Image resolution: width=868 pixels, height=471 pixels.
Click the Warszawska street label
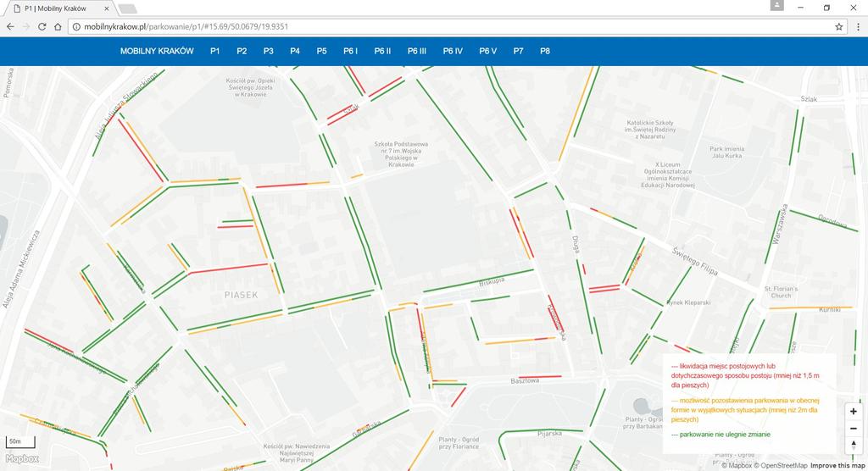780,224
